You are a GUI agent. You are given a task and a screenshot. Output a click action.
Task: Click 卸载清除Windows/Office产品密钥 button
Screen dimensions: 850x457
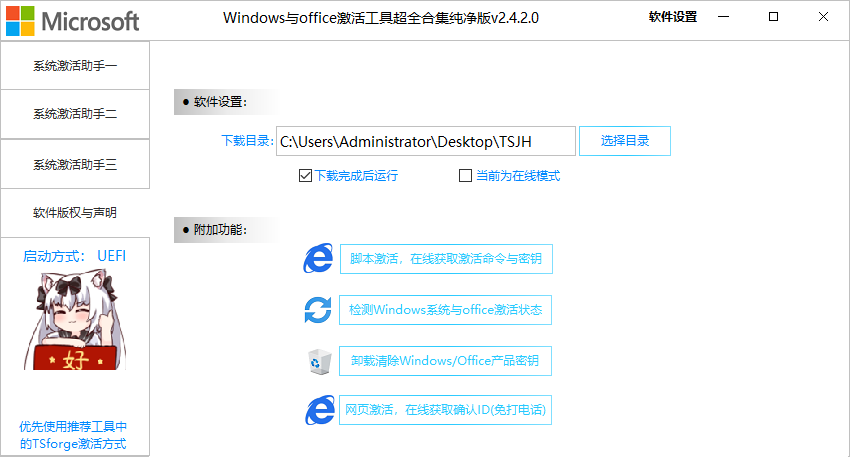click(445, 361)
